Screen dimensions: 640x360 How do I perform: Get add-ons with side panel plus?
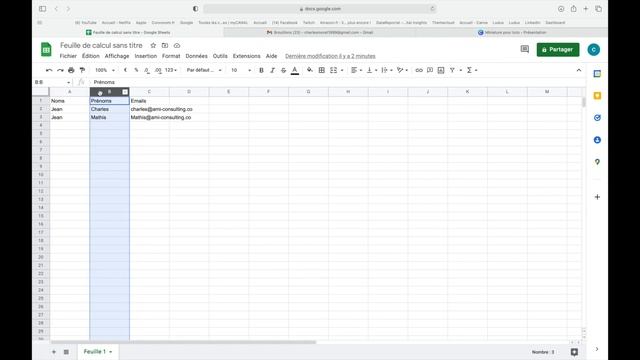point(597,197)
